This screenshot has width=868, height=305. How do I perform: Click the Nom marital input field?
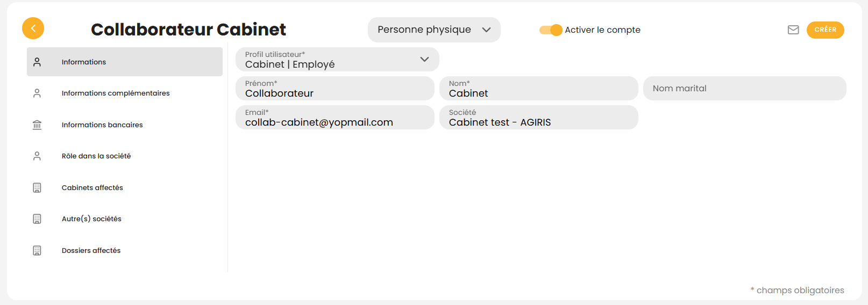click(x=744, y=89)
